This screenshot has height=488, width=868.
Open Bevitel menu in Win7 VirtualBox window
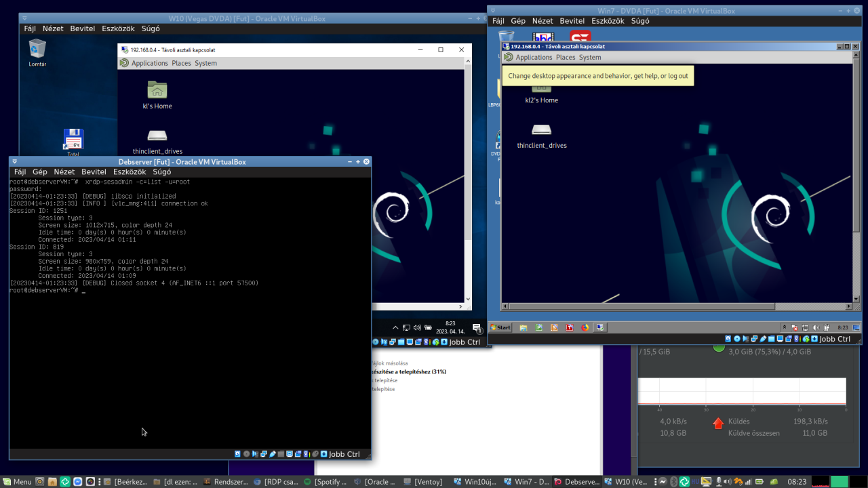coord(572,21)
